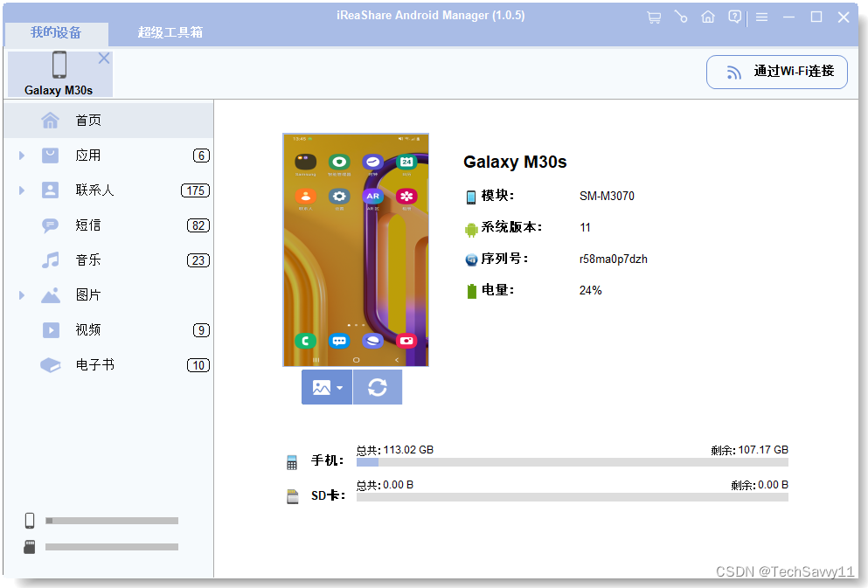The image size is (868, 588).
Task: Click the system version value 11
Action: (x=585, y=227)
